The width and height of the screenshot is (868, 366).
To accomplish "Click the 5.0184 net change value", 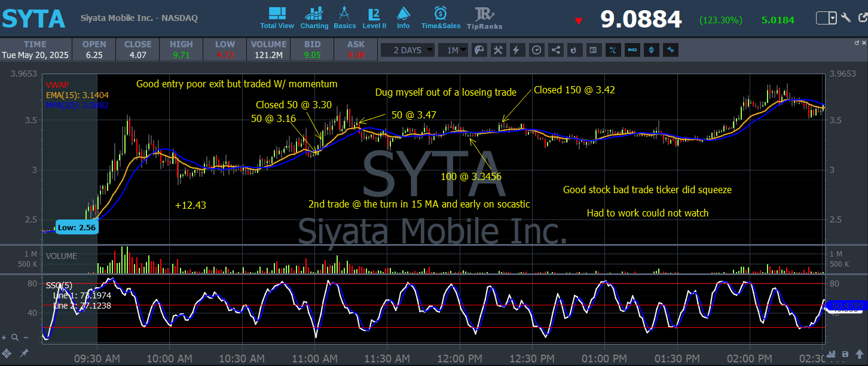I will (x=778, y=20).
